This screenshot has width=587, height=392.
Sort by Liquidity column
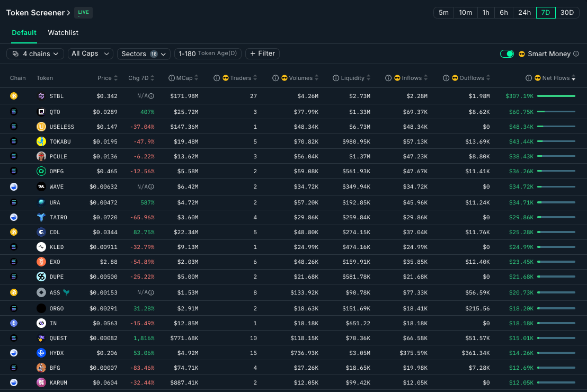click(368, 78)
